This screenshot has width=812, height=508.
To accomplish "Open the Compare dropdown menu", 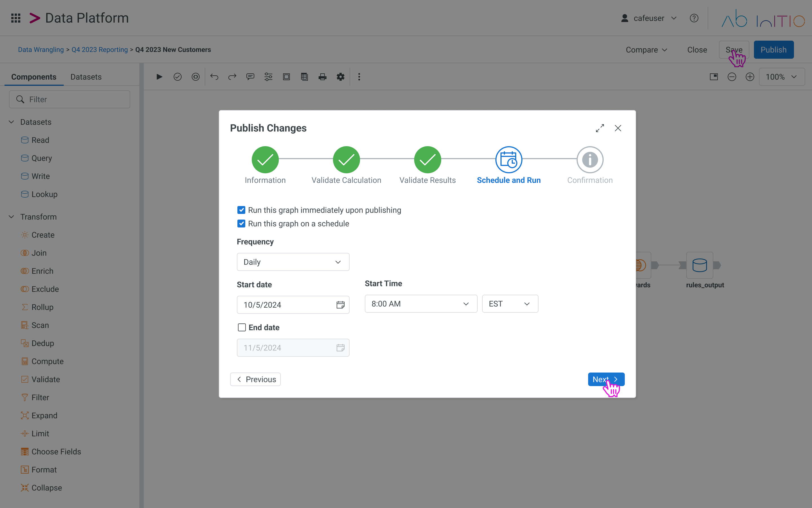I will (646, 50).
